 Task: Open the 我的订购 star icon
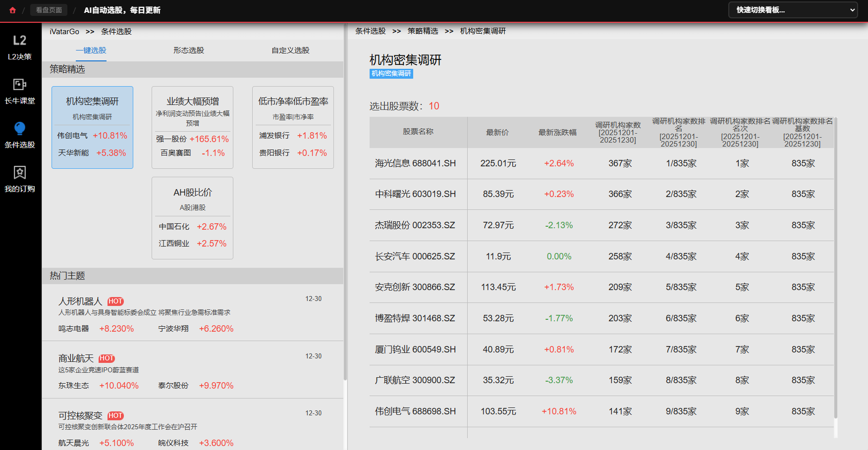point(20,173)
